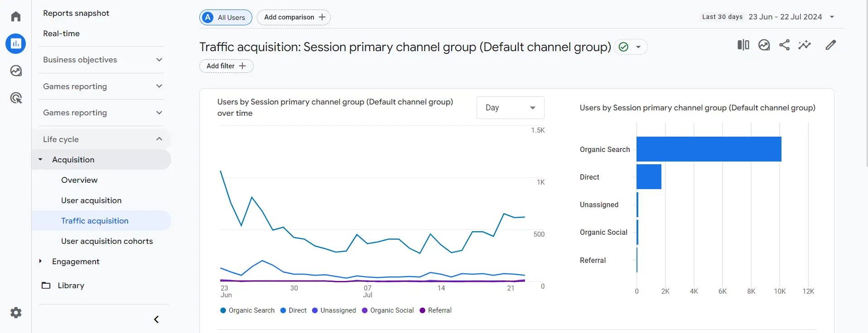The width and height of the screenshot is (868, 333).
Task: Open the Real-time report
Action: [x=61, y=33]
